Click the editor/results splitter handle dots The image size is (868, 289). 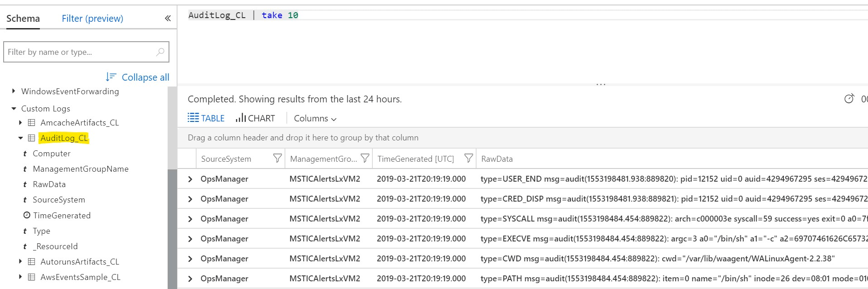coord(601,84)
